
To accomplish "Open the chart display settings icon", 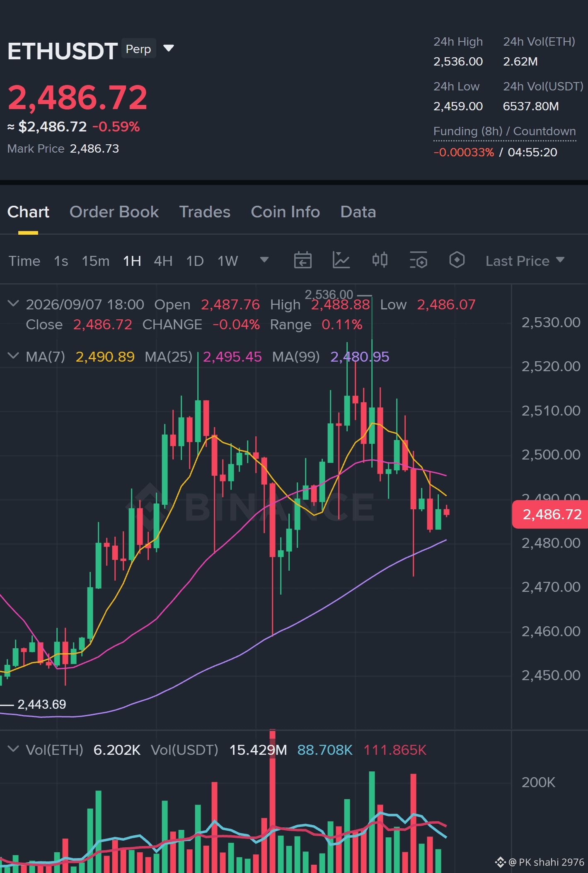I will (x=418, y=260).
